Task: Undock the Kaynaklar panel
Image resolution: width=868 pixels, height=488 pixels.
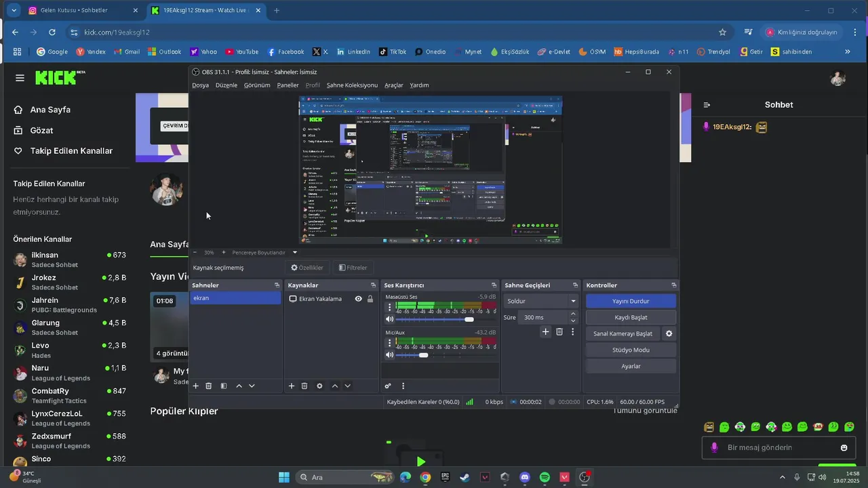Action: tap(373, 285)
